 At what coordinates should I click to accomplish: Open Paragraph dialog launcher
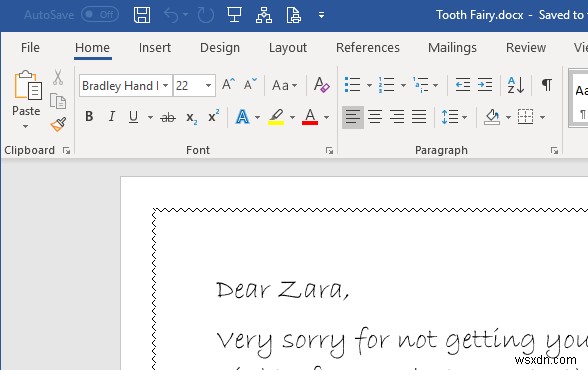pos(554,150)
